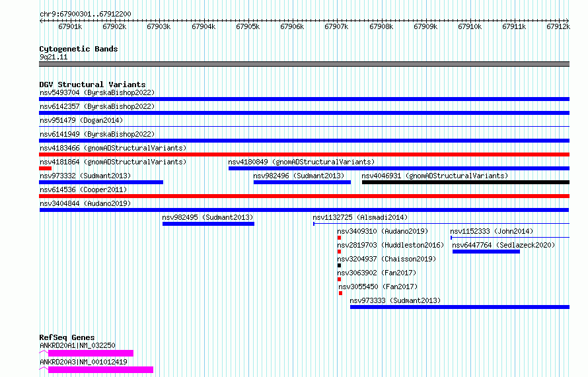588x377 pixels.
Task: Click the 67904k ruler tick label
Action: [x=203, y=26]
